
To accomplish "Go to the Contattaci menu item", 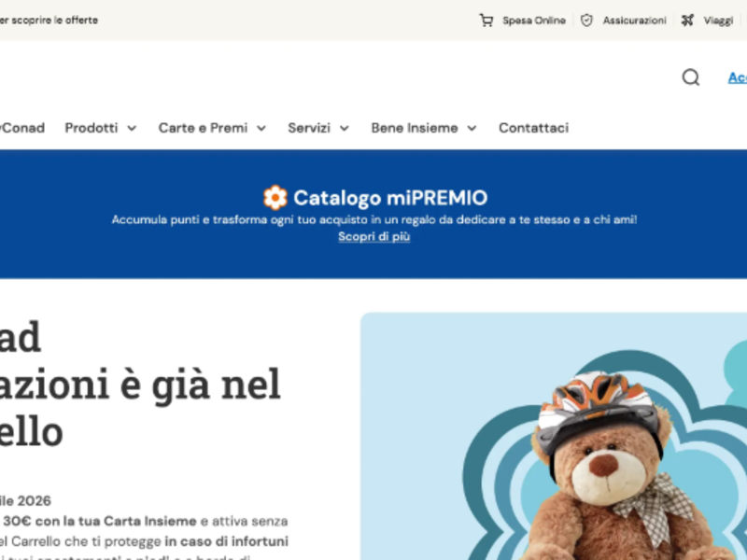I will point(533,128).
